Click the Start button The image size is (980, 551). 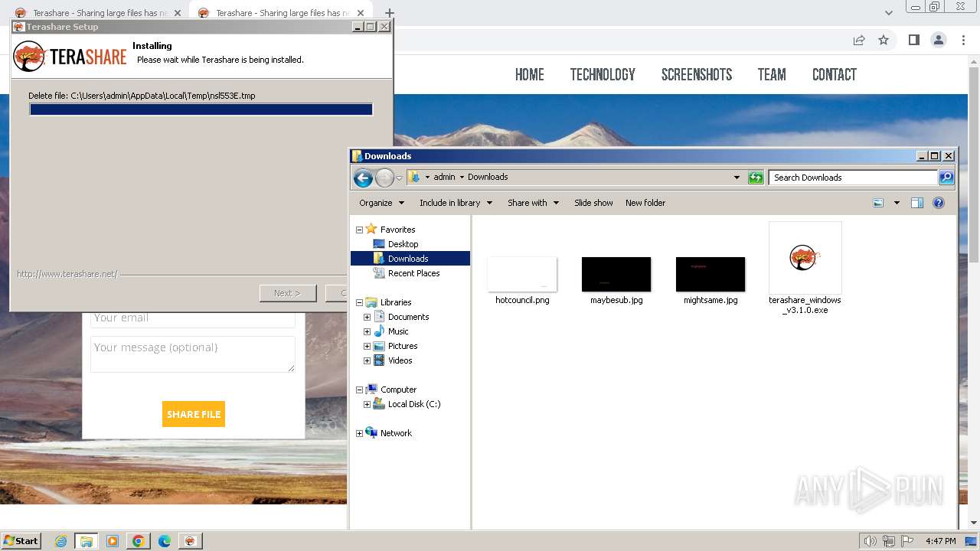[21, 541]
